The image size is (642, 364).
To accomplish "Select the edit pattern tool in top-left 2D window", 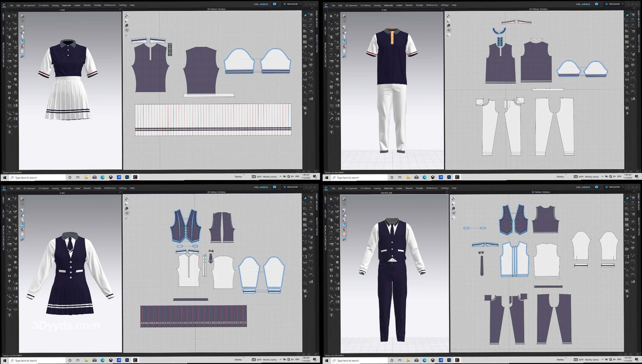I will click(x=127, y=16).
